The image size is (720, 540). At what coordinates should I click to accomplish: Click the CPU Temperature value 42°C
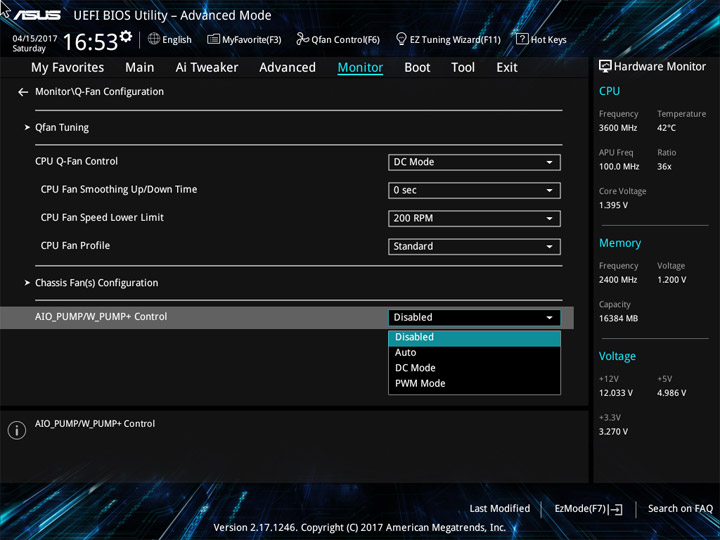click(666, 128)
